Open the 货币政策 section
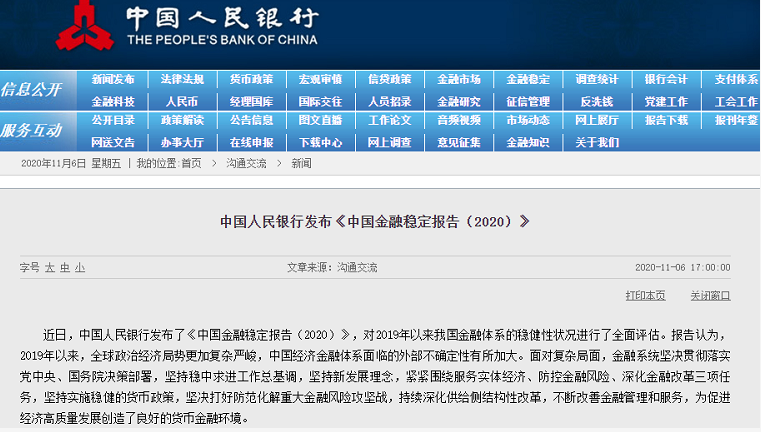761x432 pixels. point(251,79)
